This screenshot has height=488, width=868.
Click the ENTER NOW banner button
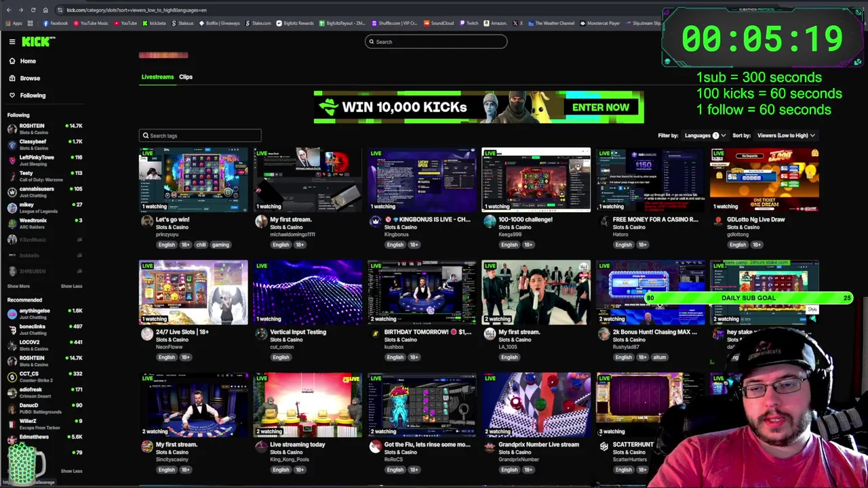click(x=600, y=107)
